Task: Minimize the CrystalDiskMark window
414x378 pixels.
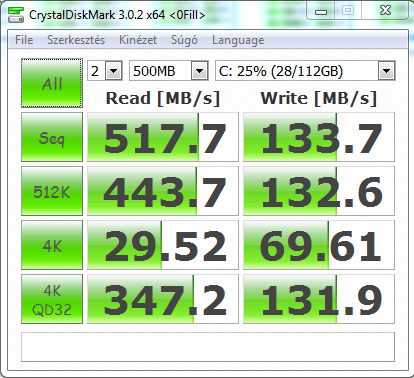Action: tap(321, 11)
